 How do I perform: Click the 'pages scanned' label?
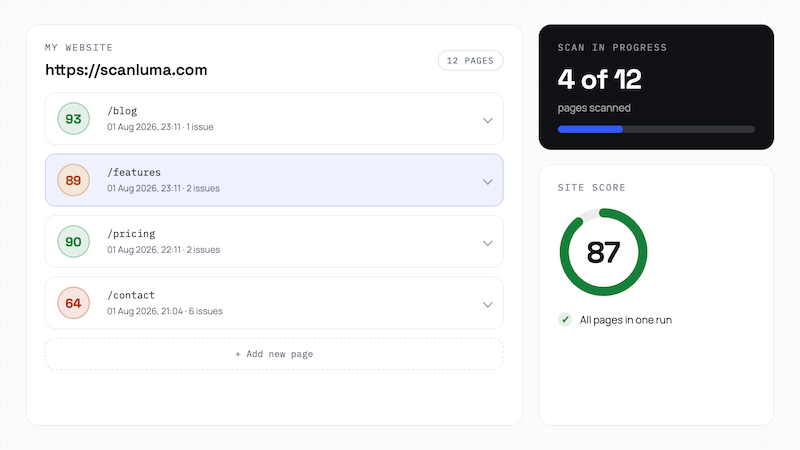point(594,108)
